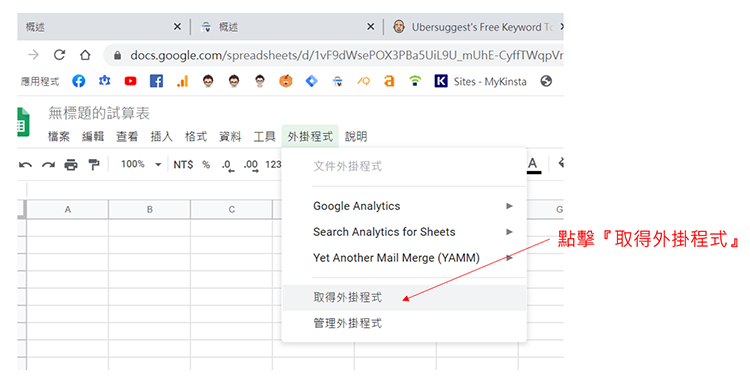The image size is (750, 387).
Task: Open the YouTube bookmark icon
Action: (130, 81)
